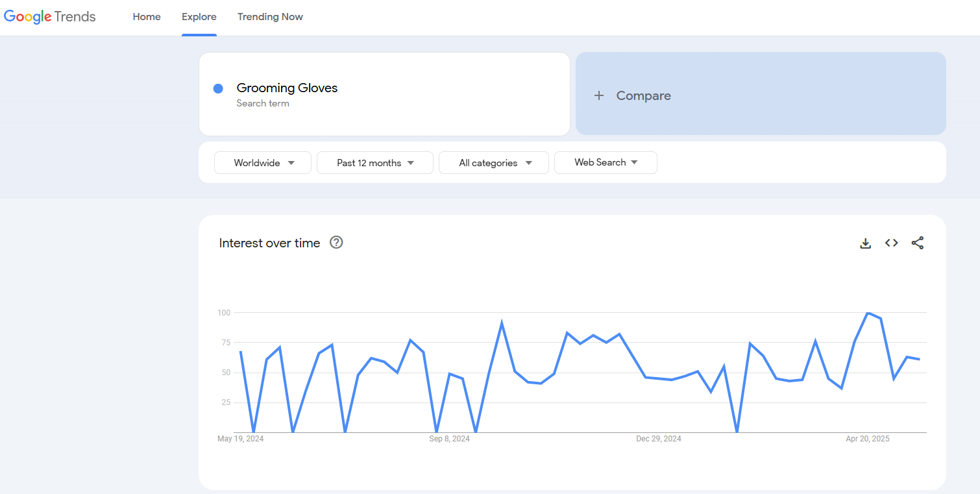The image size is (980, 494).
Task: Click the blue dot next to Grooming Gloves
Action: [x=218, y=88]
